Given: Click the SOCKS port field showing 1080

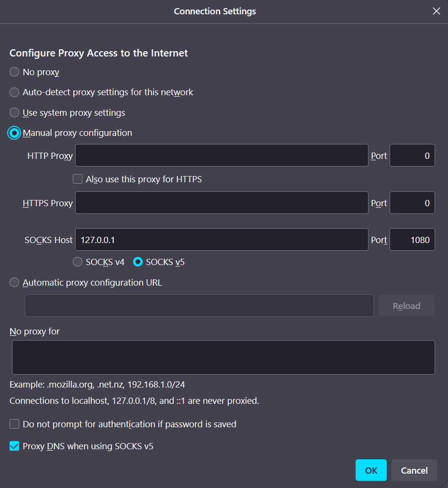Looking at the screenshot, I should pos(412,240).
